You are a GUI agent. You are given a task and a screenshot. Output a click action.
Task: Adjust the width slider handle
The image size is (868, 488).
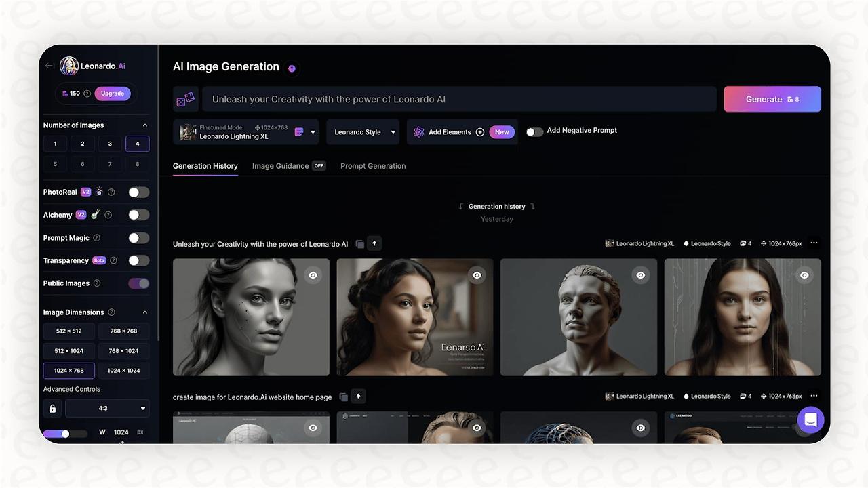click(65, 434)
